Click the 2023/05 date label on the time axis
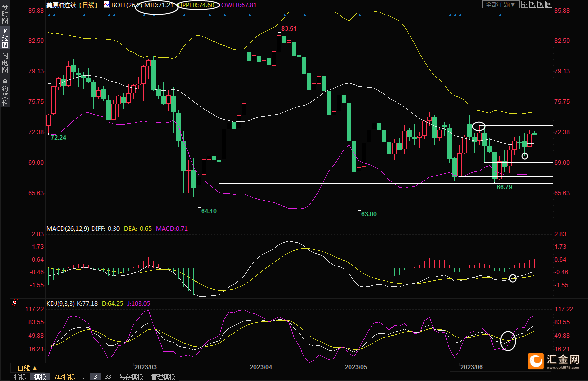The width and height of the screenshot is (588, 381). [356, 367]
